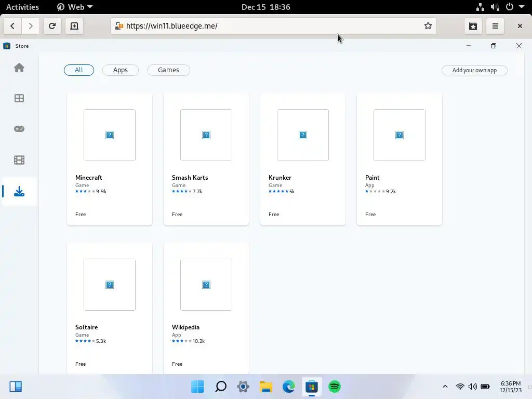
Task: Open File Explorer from the taskbar
Action: 266,387
